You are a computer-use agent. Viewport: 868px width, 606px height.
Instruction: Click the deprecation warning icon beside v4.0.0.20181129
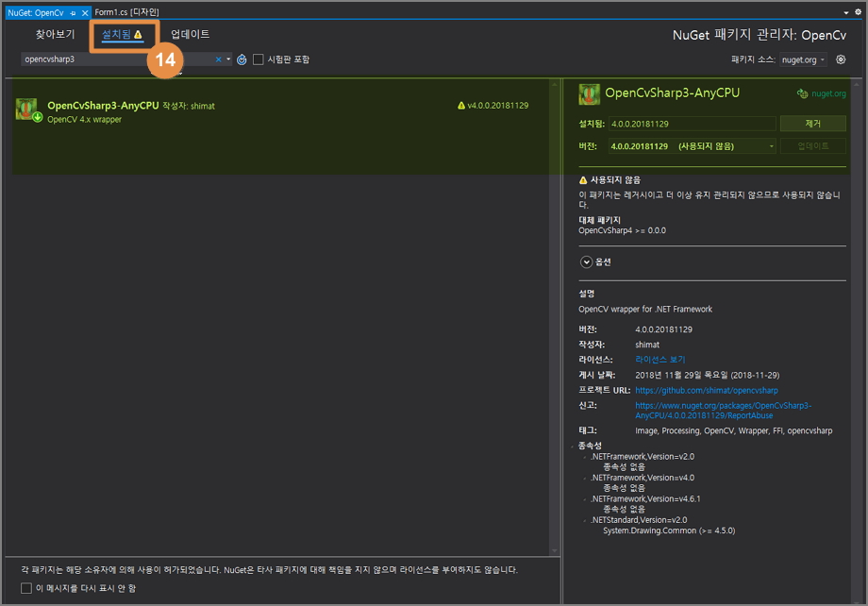tap(461, 105)
